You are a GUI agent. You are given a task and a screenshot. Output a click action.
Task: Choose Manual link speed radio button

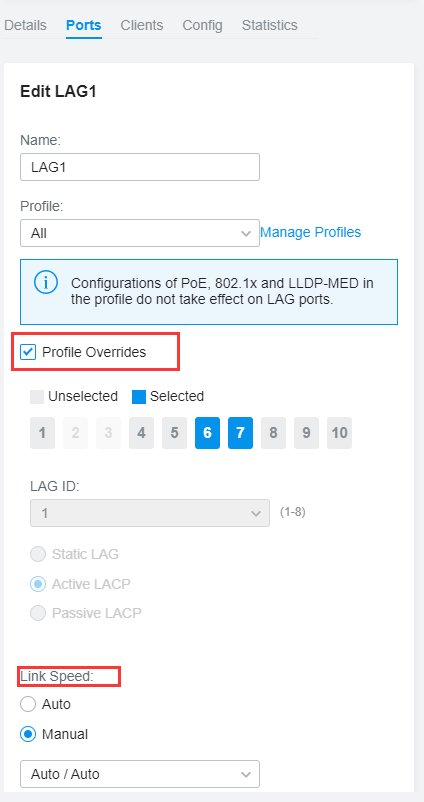28,734
